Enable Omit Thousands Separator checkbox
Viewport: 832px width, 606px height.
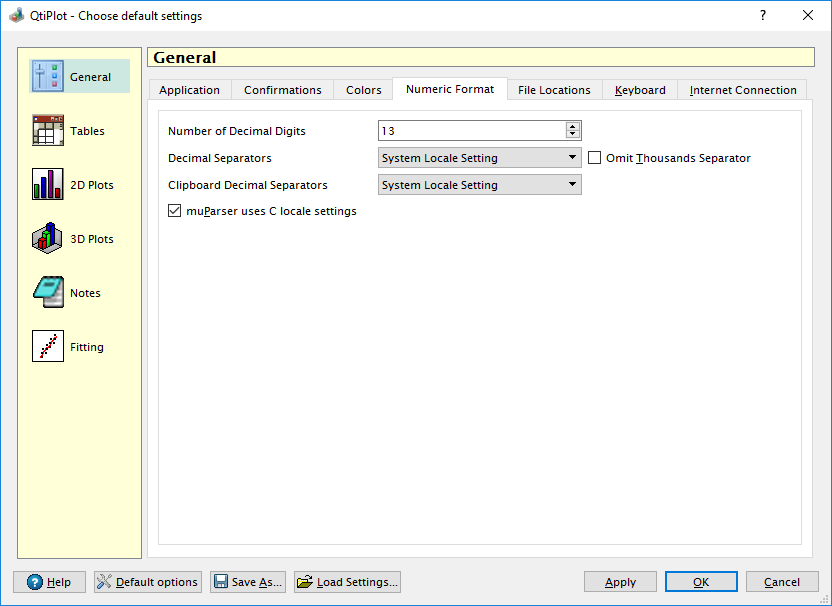pyautogui.click(x=595, y=158)
